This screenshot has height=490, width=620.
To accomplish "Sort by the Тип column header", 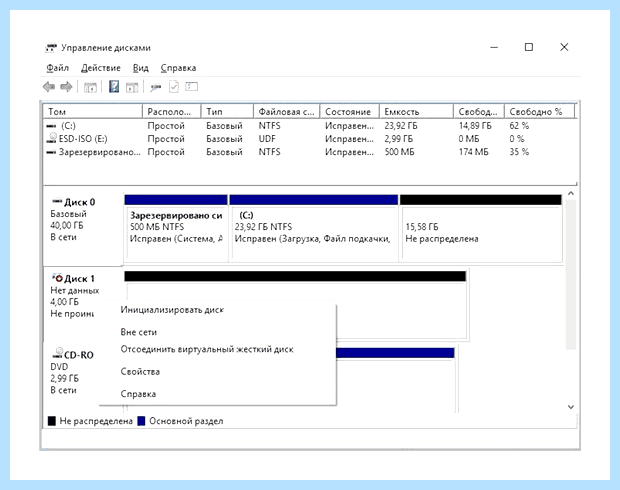I will [x=227, y=112].
